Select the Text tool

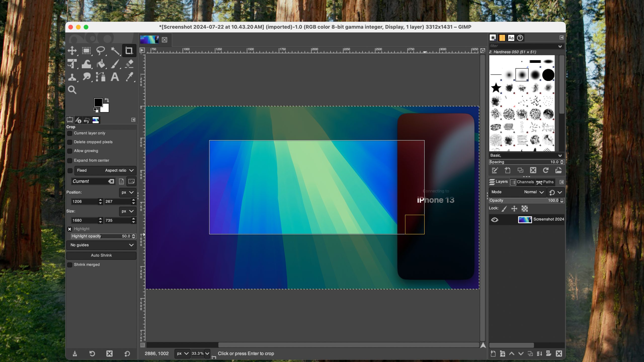click(x=115, y=77)
